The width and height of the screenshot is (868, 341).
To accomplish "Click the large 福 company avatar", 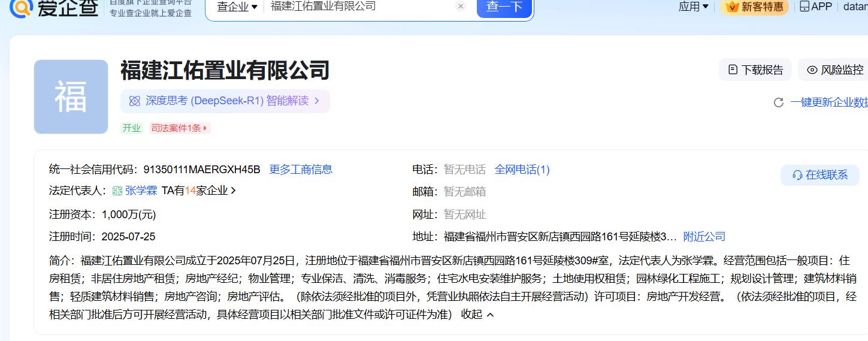I will pos(71,96).
